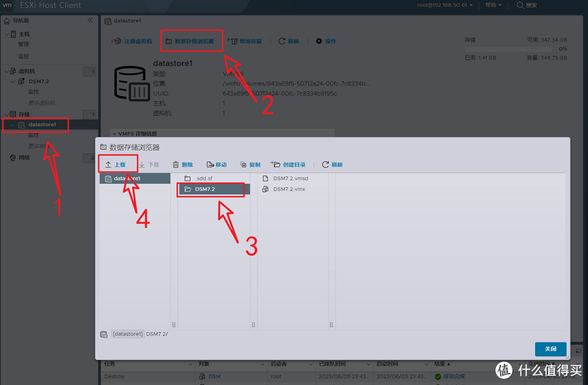The height and width of the screenshot is (385, 588).
Task: Sort by Result (结果) column header
Action: click(442, 364)
